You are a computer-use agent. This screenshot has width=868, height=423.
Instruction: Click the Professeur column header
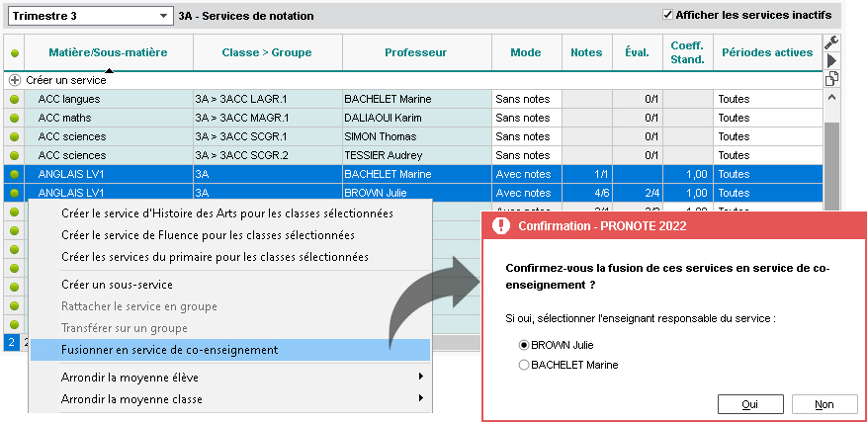[x=417, y=53]
